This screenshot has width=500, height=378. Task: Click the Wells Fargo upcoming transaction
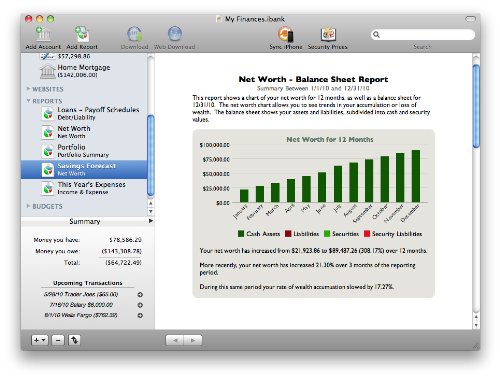click(81, 315)
